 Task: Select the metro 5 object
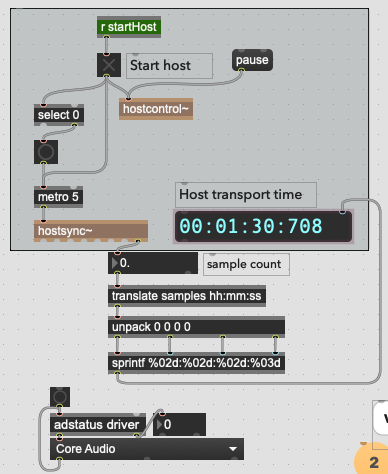tap(58, 197)
